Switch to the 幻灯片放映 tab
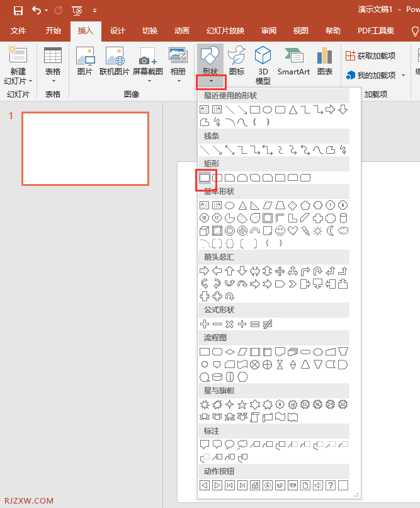Screen dimensions: 420x508 pyautogui.click(x=225, y=31)
